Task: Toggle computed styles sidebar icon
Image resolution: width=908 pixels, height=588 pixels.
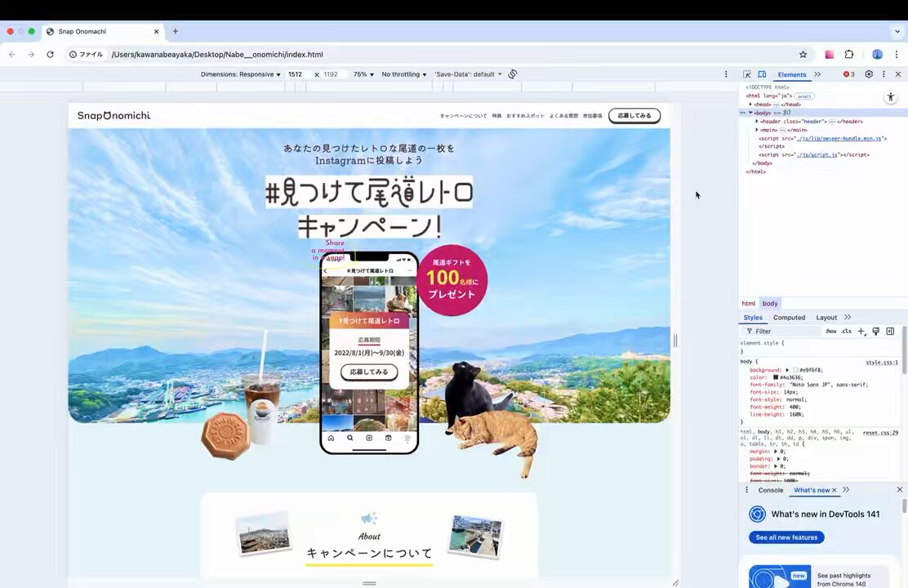Action: coord(890,332)
